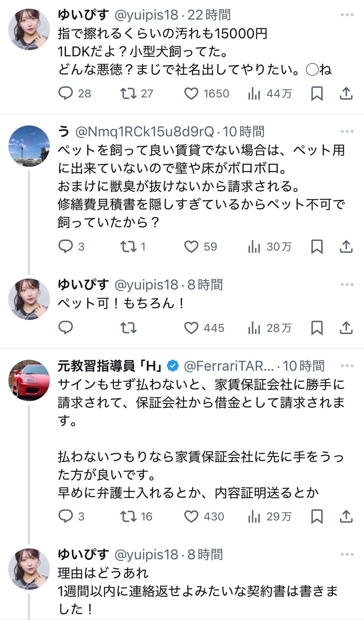Reply to the 'ペット可！もちろん！' post
This screenshot has height=620, width=364.
[66, 328]
